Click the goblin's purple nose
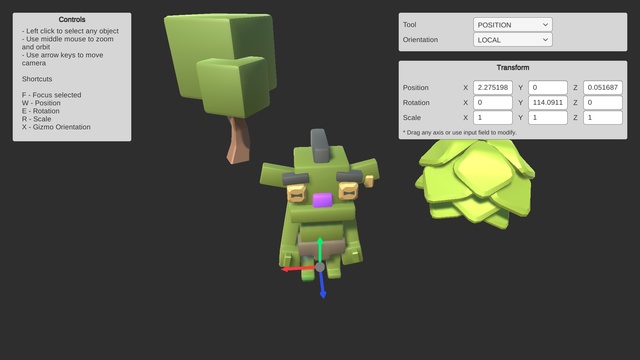The width and height of the screenshot is (640, 360). point(322,200)
